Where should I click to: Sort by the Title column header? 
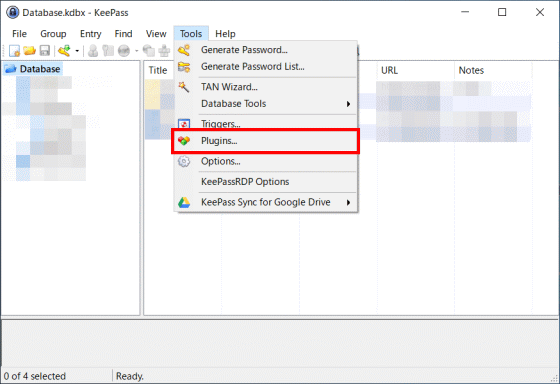pyautogui.click(x=159, y=70)
